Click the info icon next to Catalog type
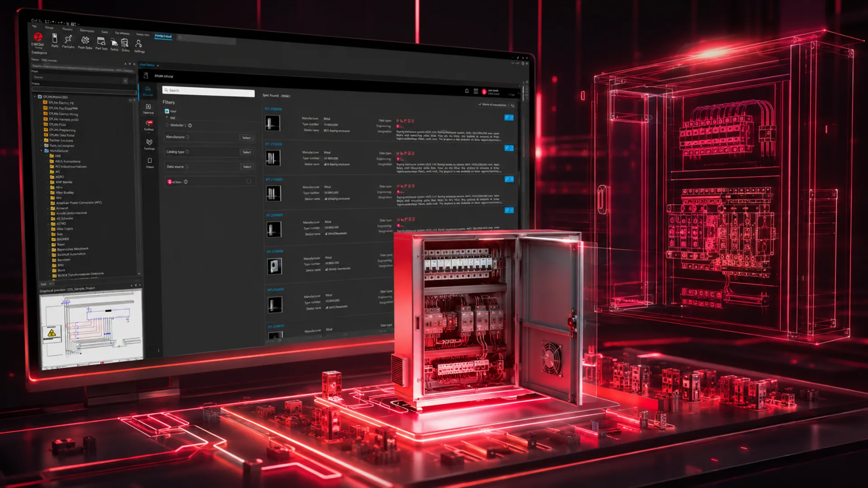 (187, 152)
